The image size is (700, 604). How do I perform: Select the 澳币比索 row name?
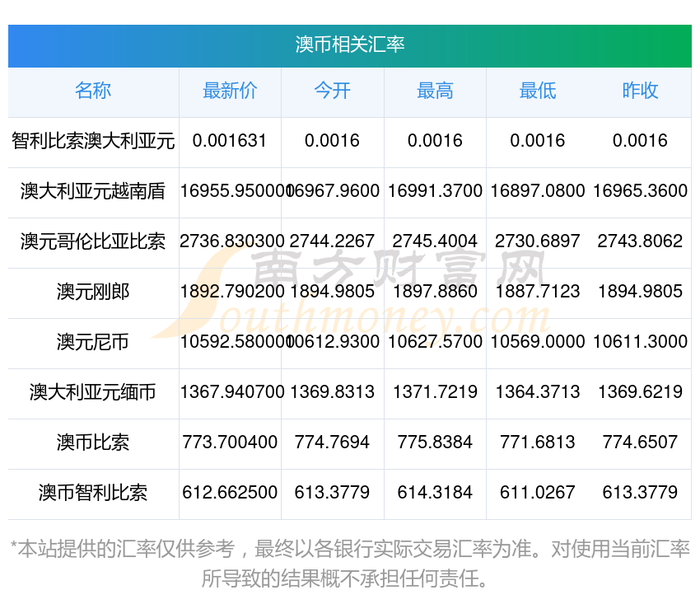[x=93, y=442]
